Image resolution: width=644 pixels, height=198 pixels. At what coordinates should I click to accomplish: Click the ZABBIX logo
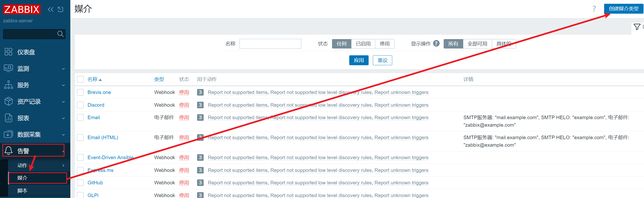tap(22, 9)
